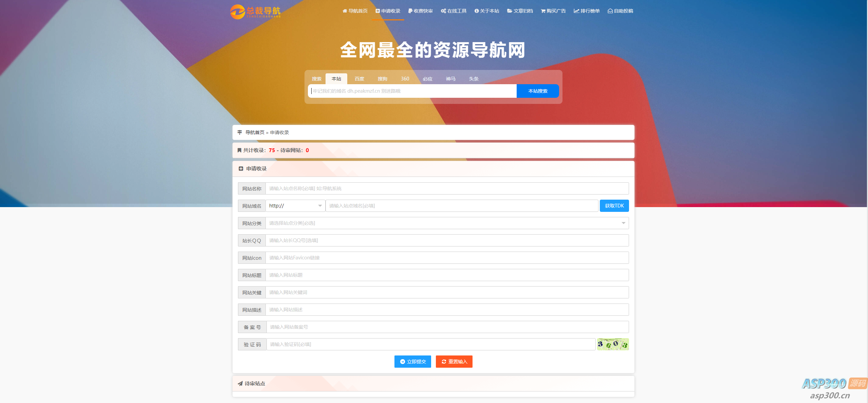This screenshot has height=403, width=868.
Task: Click the cart icon on 购买广告
Action: click(543, 11)
